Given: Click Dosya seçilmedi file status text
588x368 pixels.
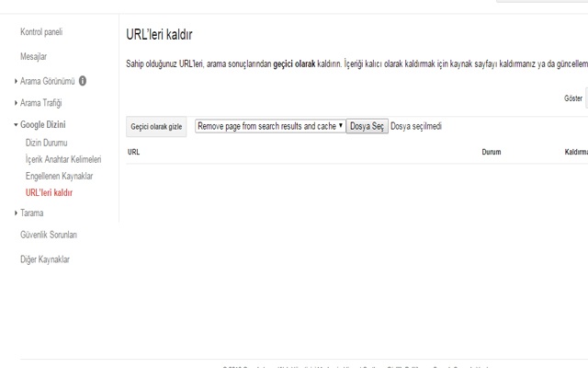Looking at the screenshot, I should click(x=416, y=126).
